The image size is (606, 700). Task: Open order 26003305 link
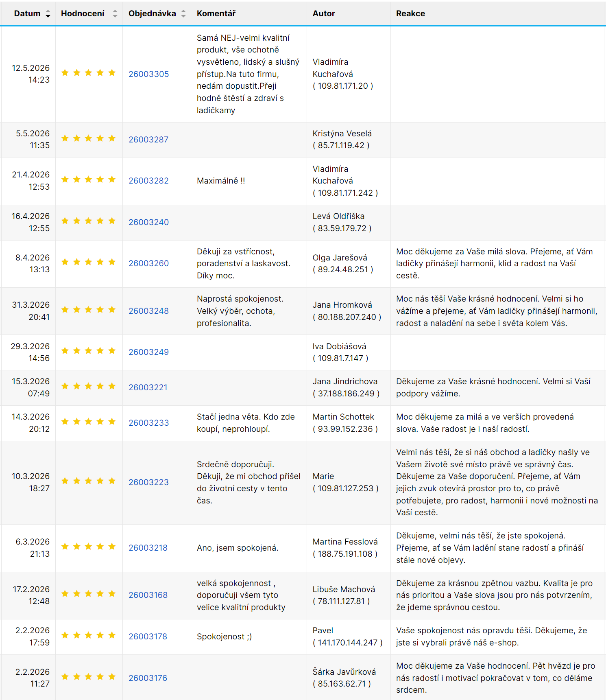[x=148, y=74]
